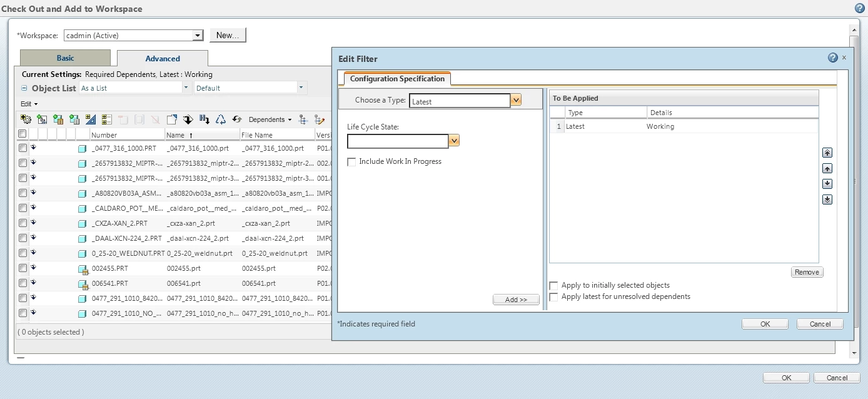Check the 0_25-20_WELDNUT.PRT row checkbox

point(23,253)
